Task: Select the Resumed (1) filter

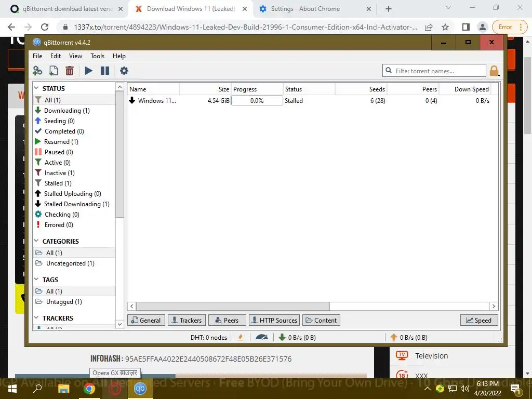Action: (x=74, y=141)
